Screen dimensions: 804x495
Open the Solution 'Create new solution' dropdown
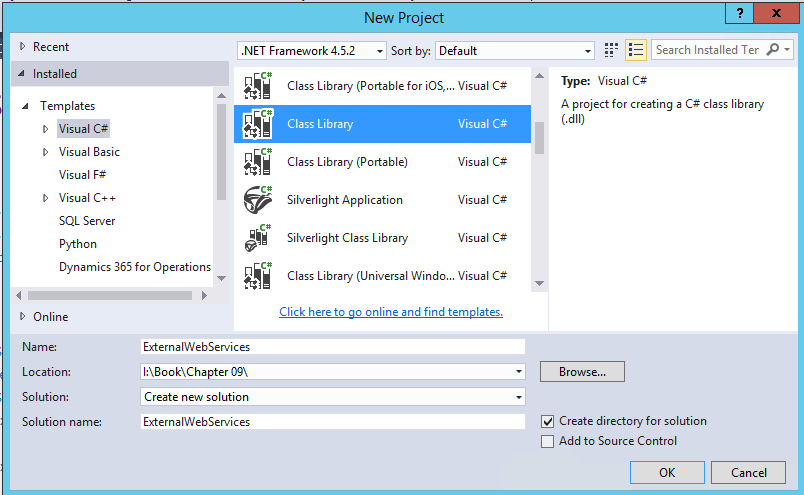click(518, 397)
